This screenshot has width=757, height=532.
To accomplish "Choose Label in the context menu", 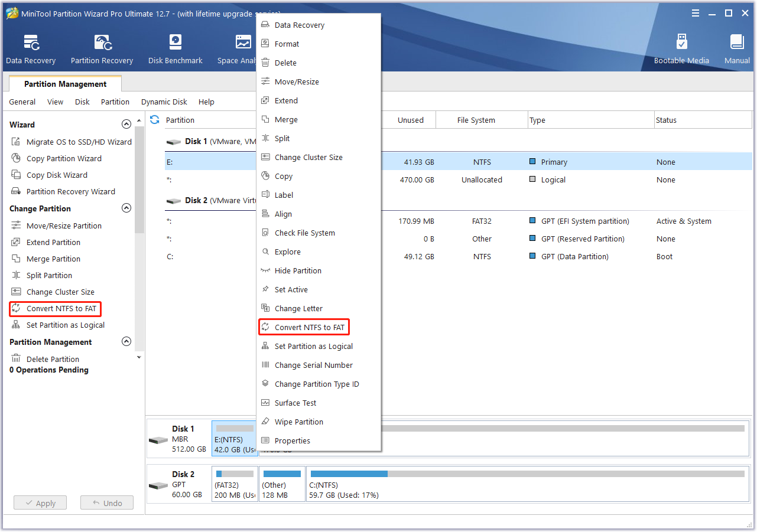I will 319,195.
